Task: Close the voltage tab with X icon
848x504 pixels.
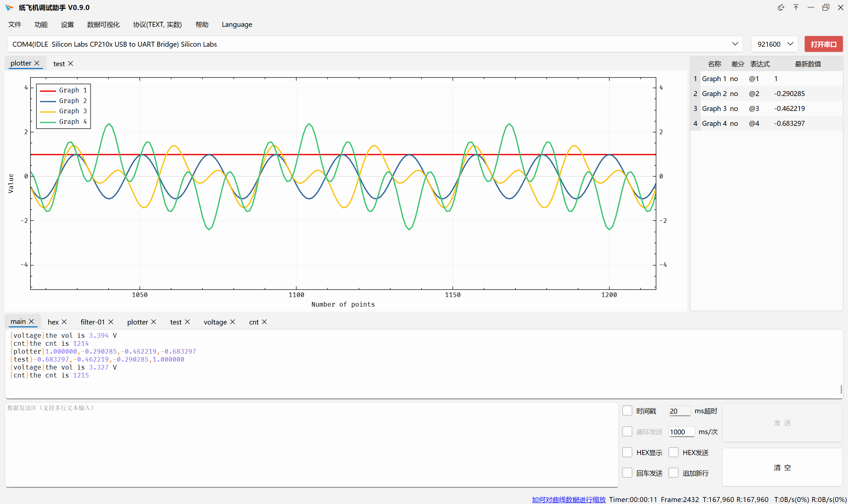Action: (233, 322)
